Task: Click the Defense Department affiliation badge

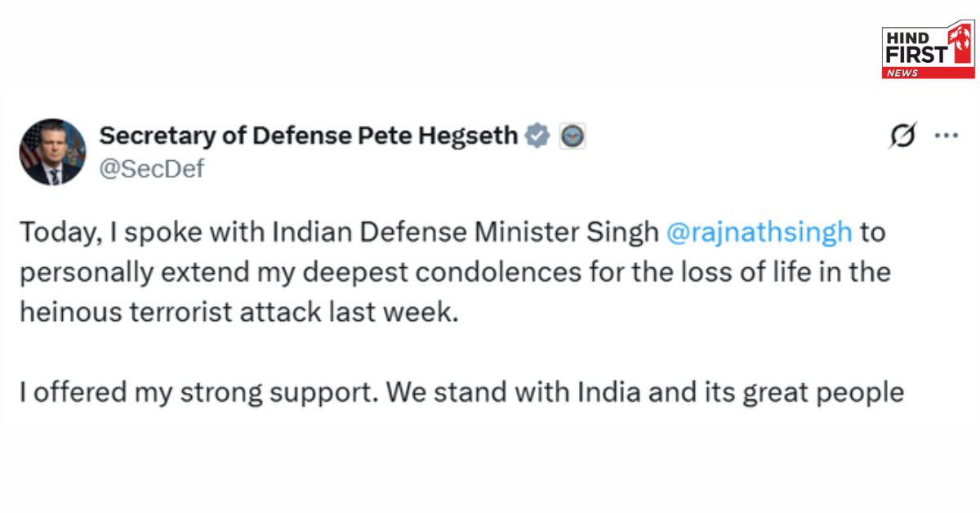Action: coord(572,136)
